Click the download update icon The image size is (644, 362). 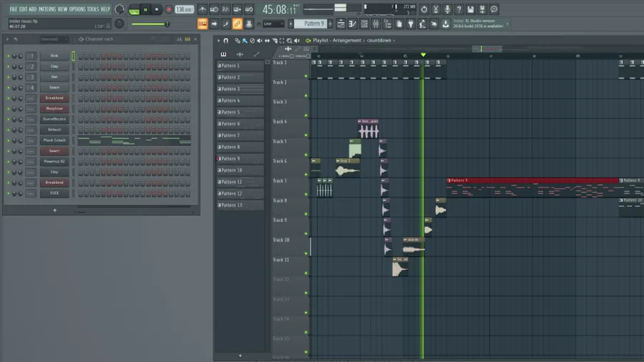[x=445, y=24]
